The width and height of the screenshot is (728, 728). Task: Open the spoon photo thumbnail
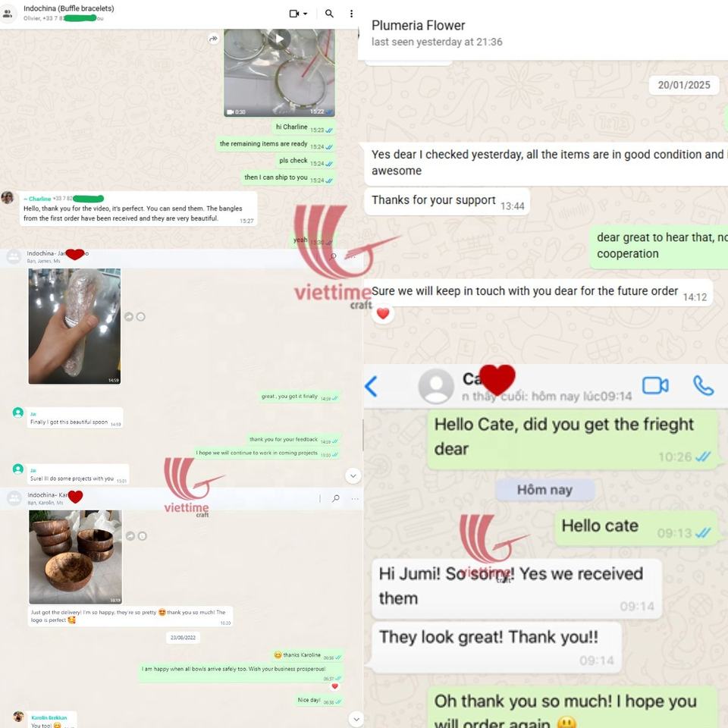74,326
